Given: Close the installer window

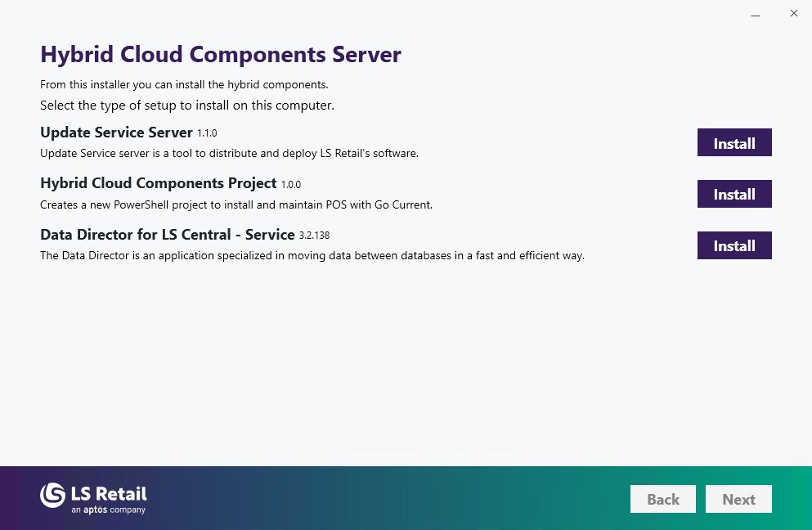Looking at the screenshot, I should 793,14.
